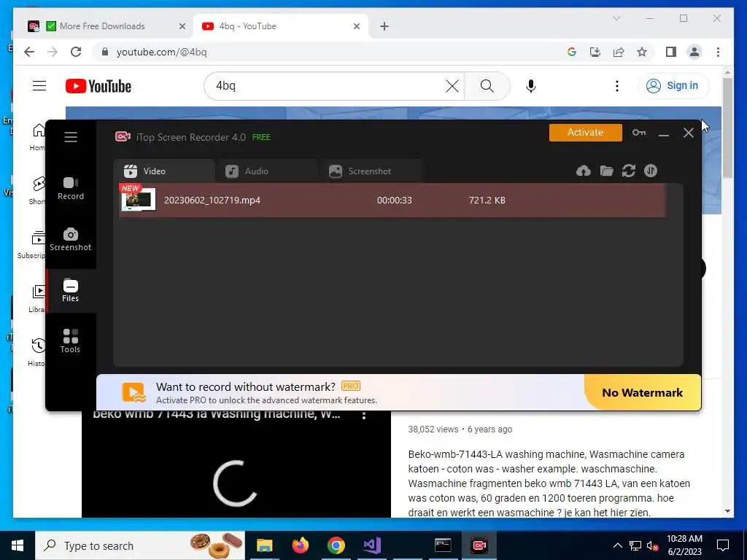Bookmark this page with the star icon
The width and height of the screenshot is (747, 560).
point(642,52)
